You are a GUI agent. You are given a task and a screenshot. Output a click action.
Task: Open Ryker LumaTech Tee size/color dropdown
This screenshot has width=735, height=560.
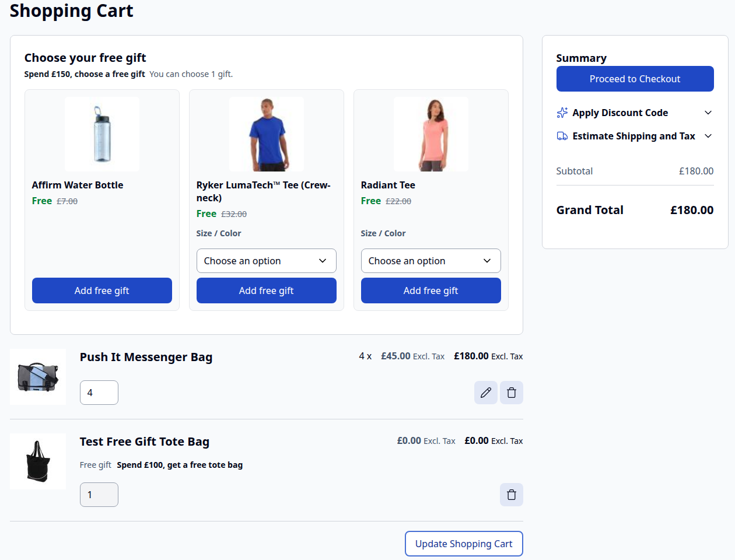click(x=267, y=261)
